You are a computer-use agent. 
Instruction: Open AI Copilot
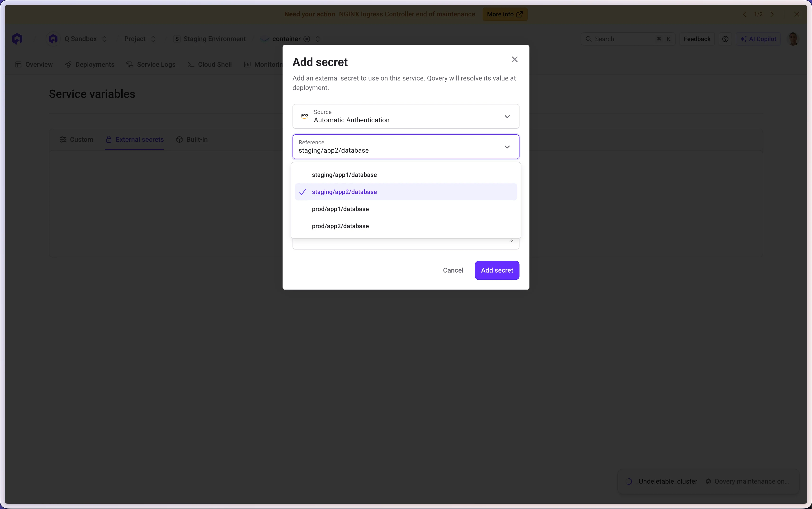[x=758, y=39]
